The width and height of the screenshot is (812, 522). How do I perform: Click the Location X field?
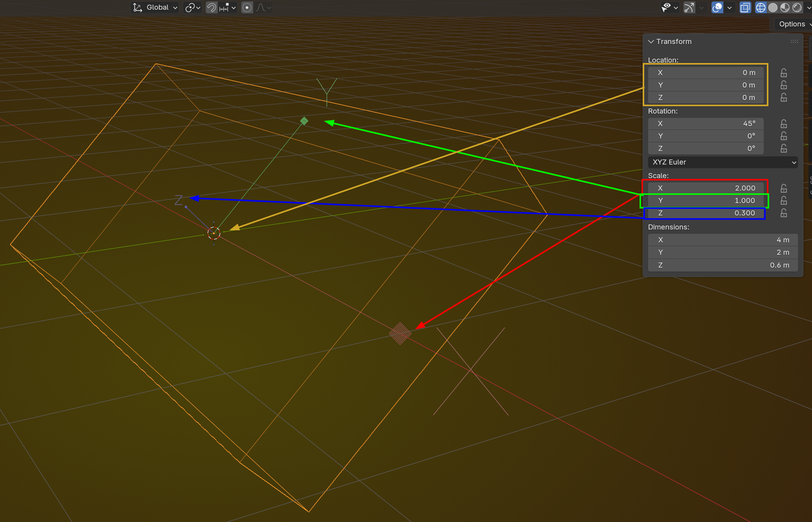click(x=706, y=72)
